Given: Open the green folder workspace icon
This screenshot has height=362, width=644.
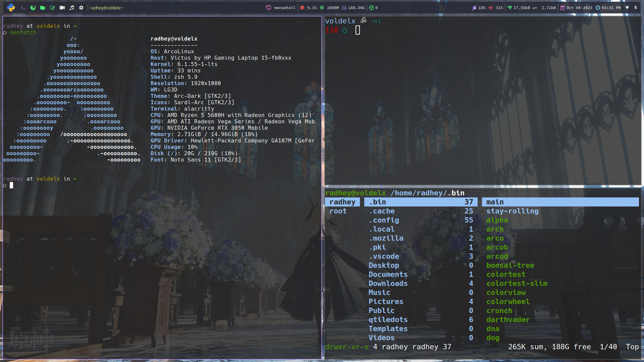Looking at the screenshot, I should pos(43,7).
